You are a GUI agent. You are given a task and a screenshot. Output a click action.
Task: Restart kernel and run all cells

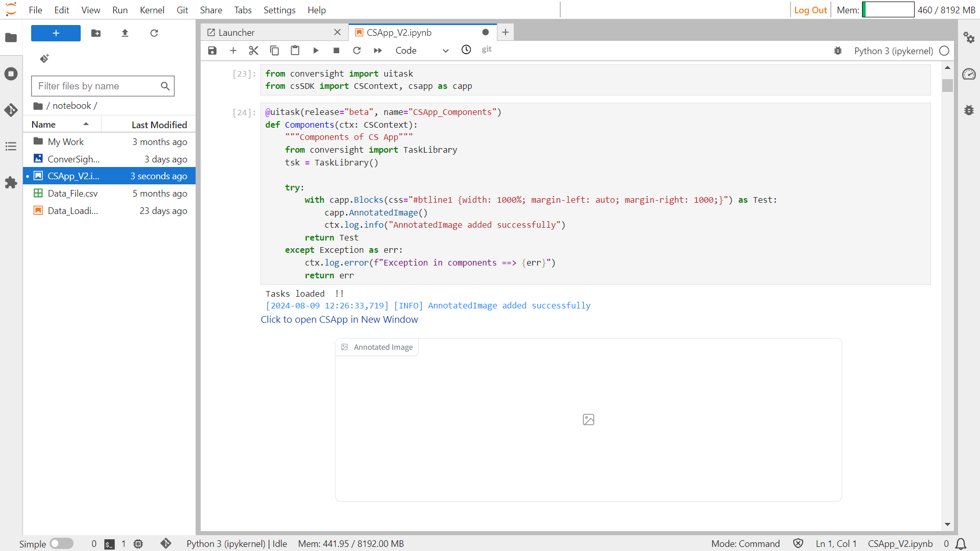377,50
